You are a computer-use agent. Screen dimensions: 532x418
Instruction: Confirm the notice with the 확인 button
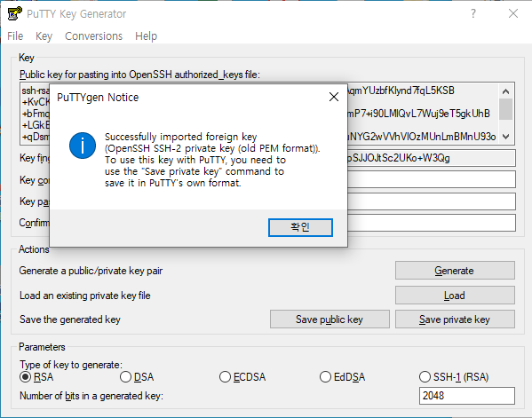click(300, 227)
